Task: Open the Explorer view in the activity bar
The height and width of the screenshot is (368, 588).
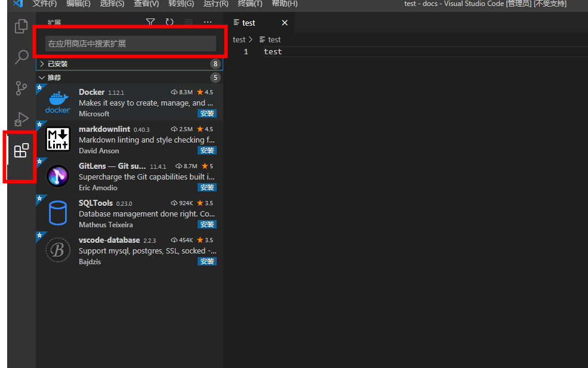Action: (x=20, y=26)
